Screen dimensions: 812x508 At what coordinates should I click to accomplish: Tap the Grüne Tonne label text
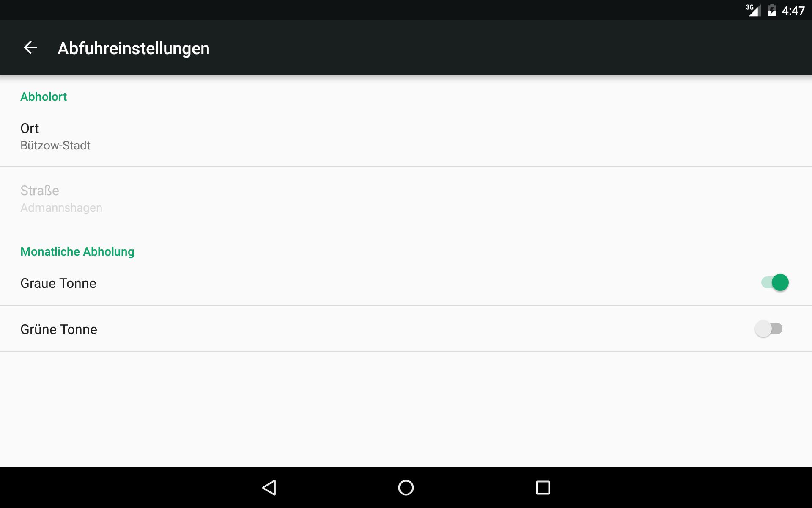pyautogui.click(x=59, y=329)
